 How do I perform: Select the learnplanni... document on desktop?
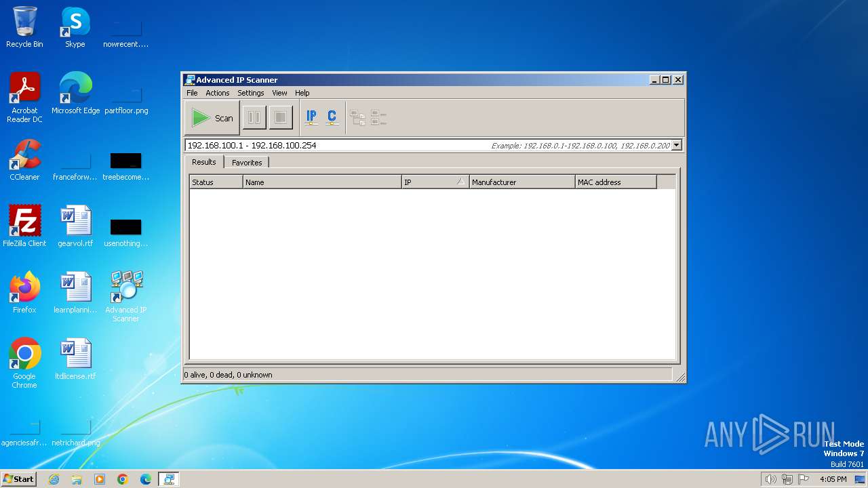tap(75, 293)
